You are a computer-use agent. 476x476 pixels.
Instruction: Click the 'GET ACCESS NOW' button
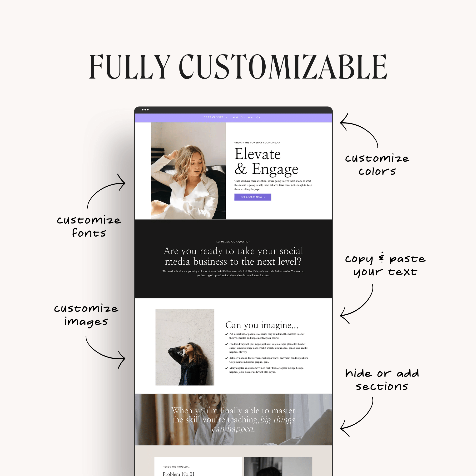pos(254,197)
